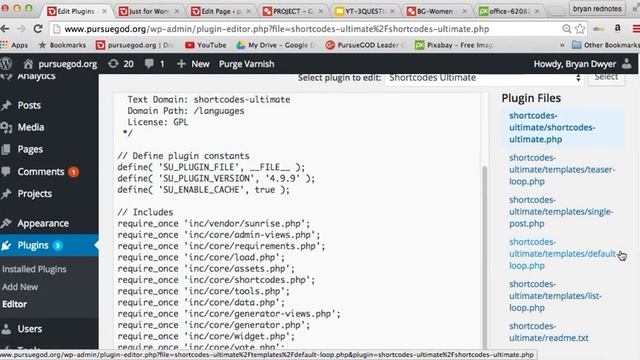The width and height of the screenshot is (640, 360).
Task: Reload the page with the refresh icon
Action: [x=38, y=29]
